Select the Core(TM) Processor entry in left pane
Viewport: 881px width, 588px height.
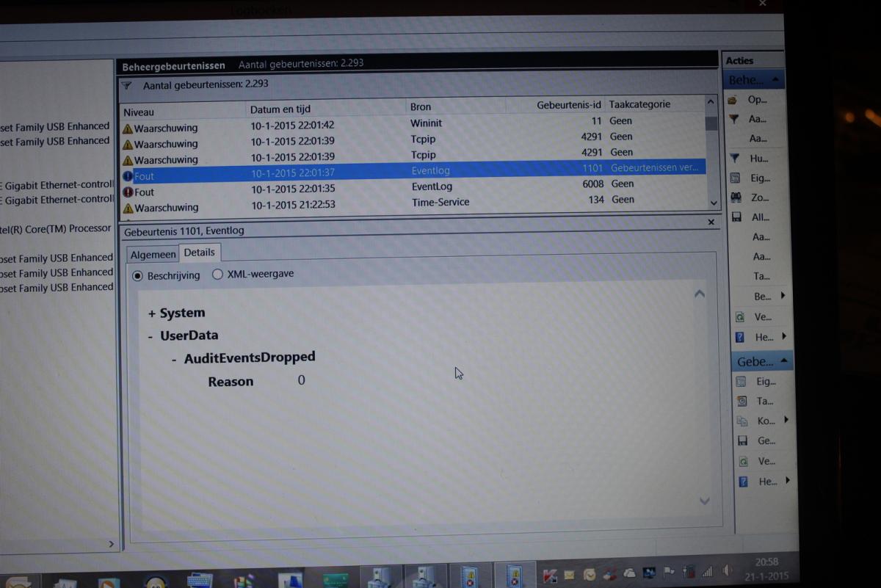(56, 229)
